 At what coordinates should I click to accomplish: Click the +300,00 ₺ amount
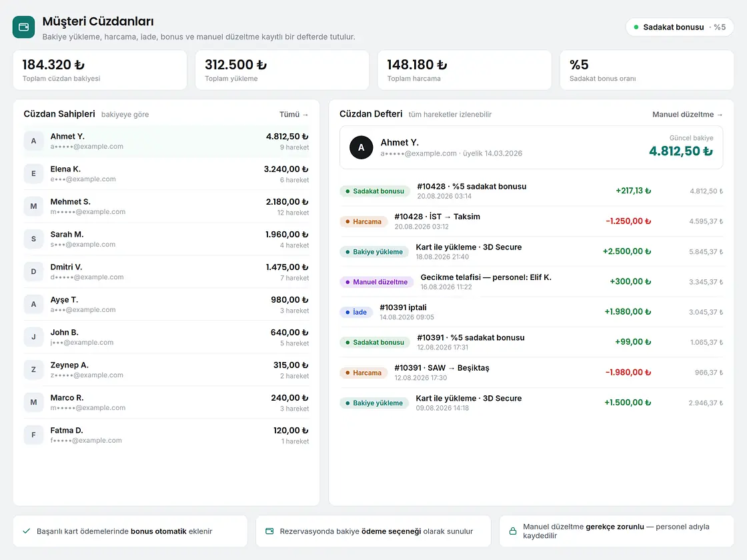[x=630, y=282]
